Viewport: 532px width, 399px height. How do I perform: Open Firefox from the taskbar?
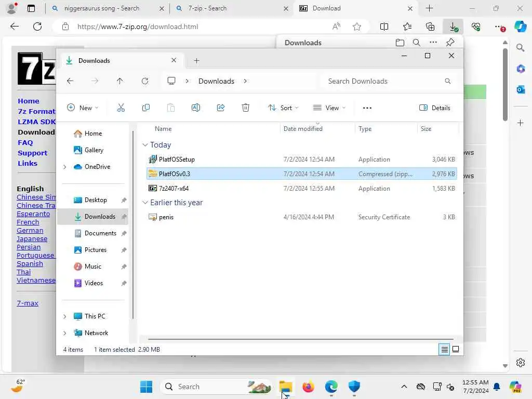click(x=308, y=387)
